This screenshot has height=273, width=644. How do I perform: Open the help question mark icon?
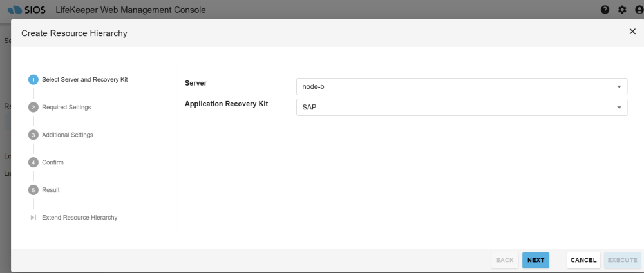click(605, 10)
